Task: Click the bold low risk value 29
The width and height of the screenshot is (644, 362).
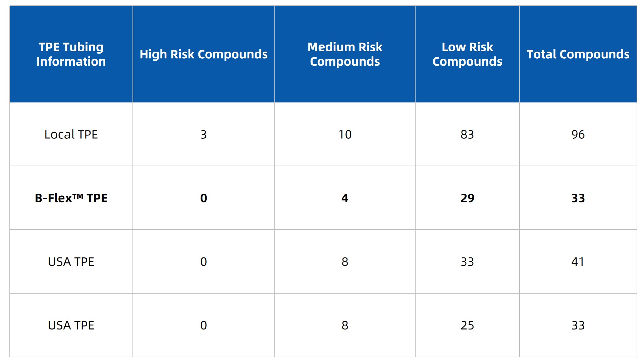Action: pos(467,198)
